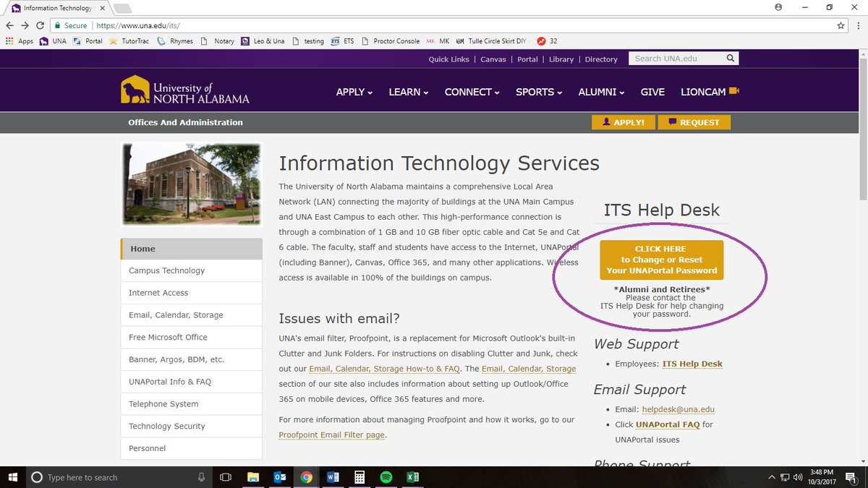Click the Cortana microphone icon

pyautogui.click(x=202, y=477)
